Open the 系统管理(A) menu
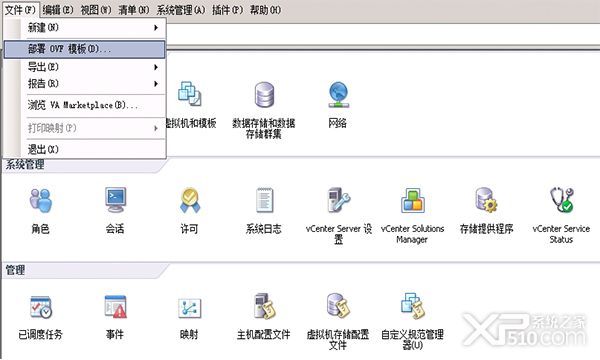The height and width of the screenshot is (360, 600). (x=181, y=10)
